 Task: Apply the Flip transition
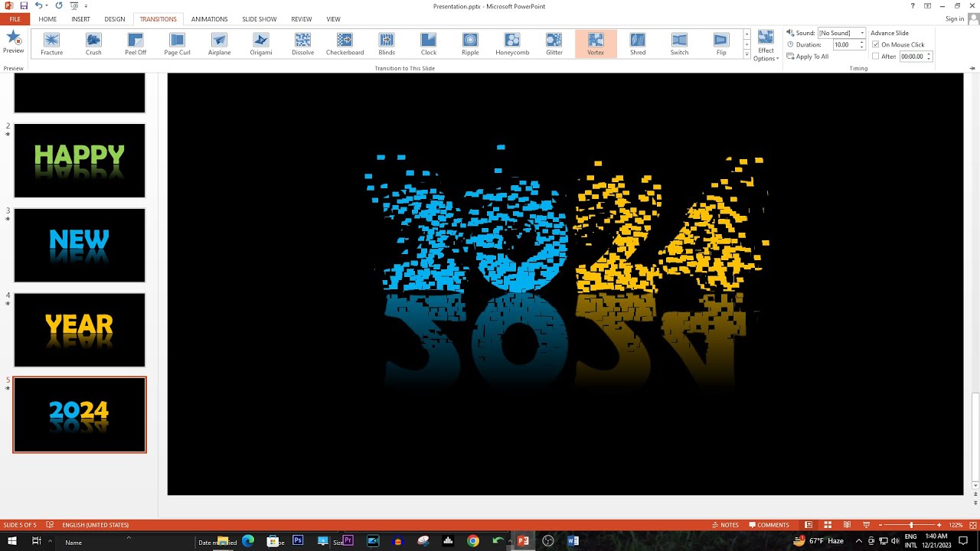(721, 44)
